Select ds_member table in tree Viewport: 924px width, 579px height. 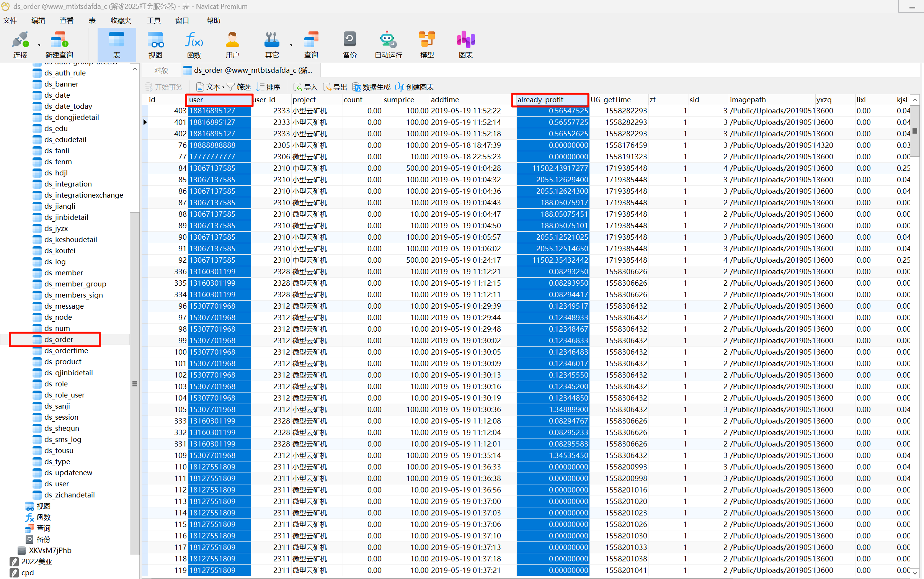[x=64, y=273]
